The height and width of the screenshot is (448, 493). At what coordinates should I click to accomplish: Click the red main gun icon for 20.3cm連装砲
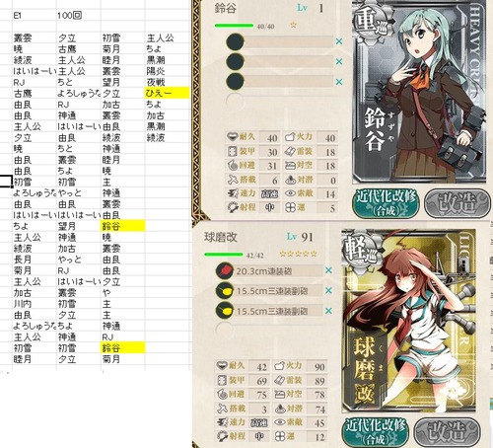click(225, 270)
